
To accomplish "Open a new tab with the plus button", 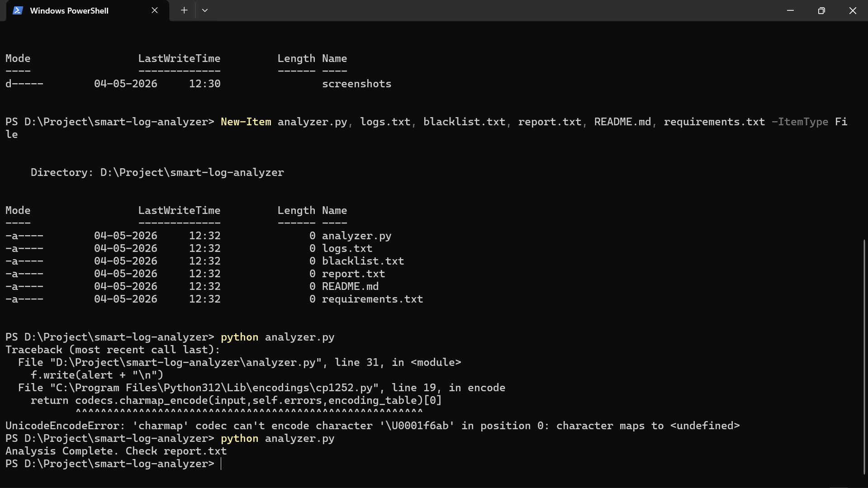I will [184, 10].
